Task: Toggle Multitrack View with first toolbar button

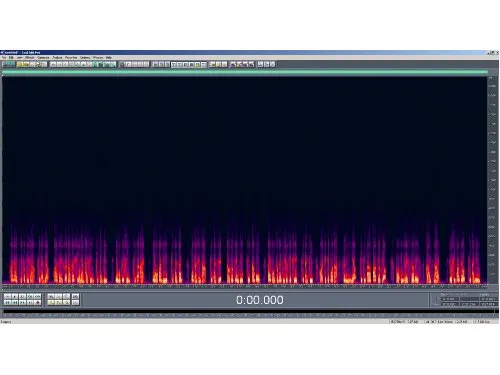Action: click(9, 64)
